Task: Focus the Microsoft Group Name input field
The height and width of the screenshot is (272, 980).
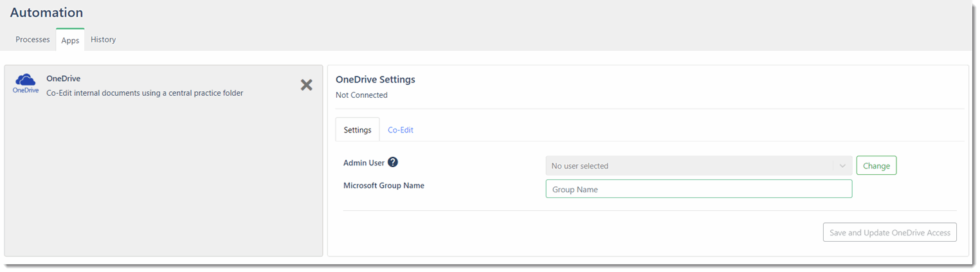Action: point(699,189)
